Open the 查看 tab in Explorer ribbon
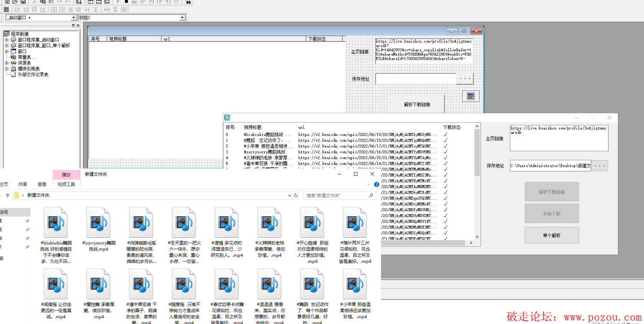The width and height of the screenshot is (644, 324). tap(42, 184)
